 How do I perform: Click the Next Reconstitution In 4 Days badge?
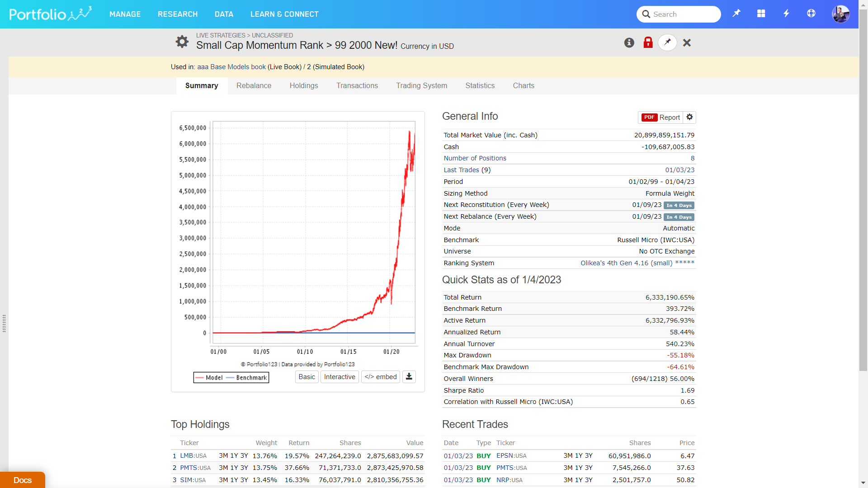coord(679,205)
